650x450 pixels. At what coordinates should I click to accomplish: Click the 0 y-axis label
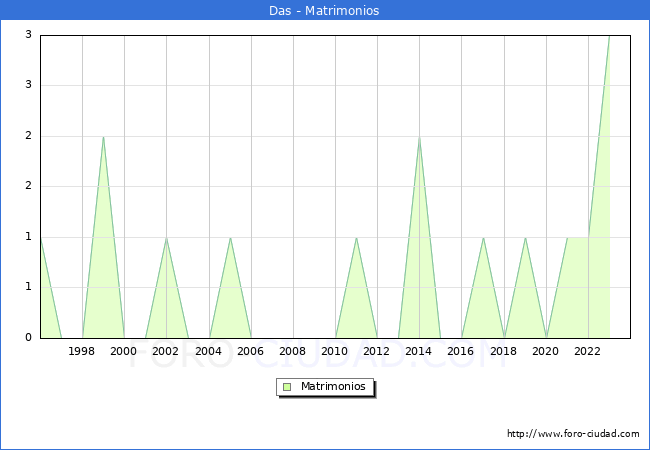(x=28, y=337)
